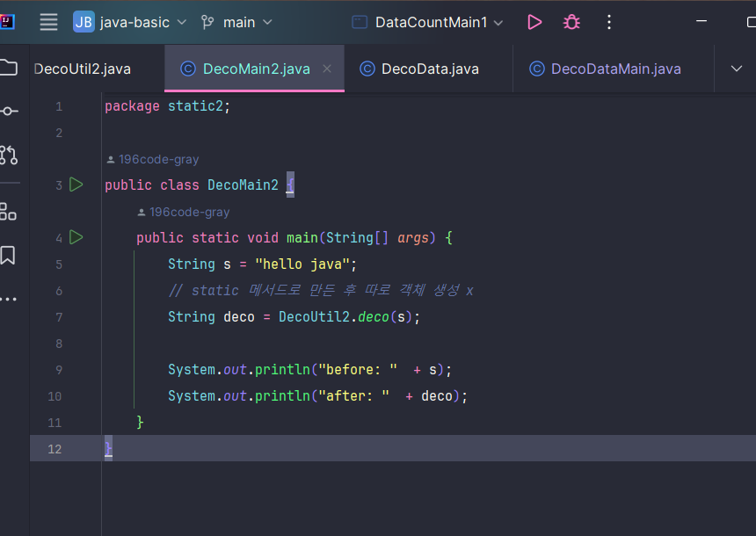Image resolution: width=756 pixels, height=536 pixels.
Task: Switch to the DecoData.java tab
Action: (430, 69)
